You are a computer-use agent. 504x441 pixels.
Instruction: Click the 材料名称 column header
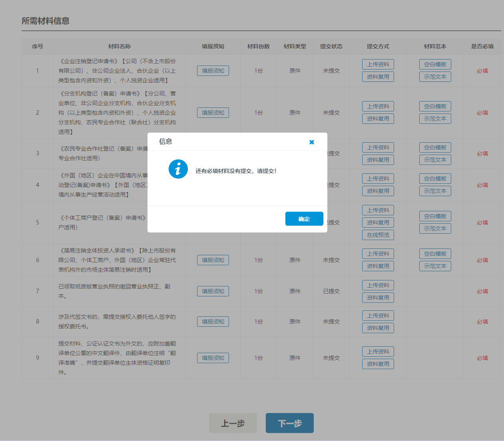120,46
